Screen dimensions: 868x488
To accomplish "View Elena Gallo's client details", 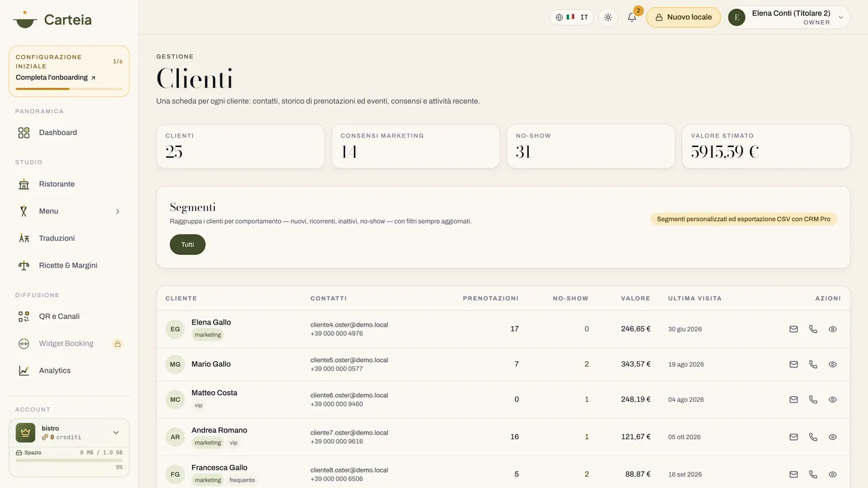I will [833, 329].
